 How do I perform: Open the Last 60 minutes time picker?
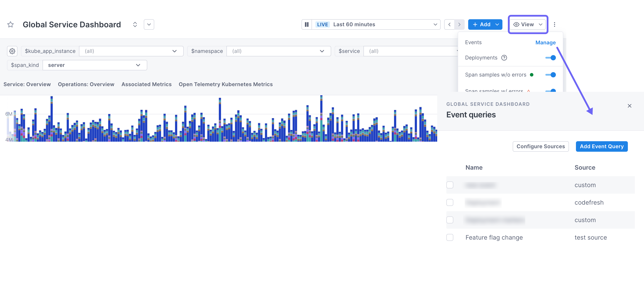[372, 24]
